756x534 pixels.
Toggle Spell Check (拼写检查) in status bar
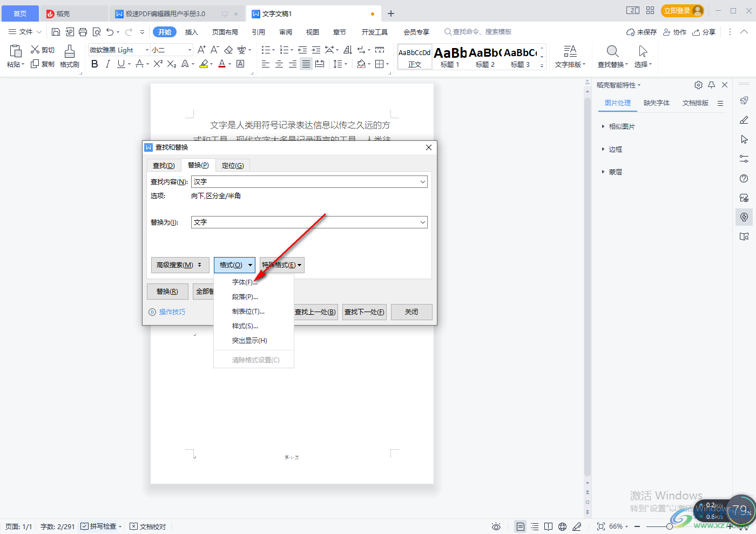coord(99,526)
